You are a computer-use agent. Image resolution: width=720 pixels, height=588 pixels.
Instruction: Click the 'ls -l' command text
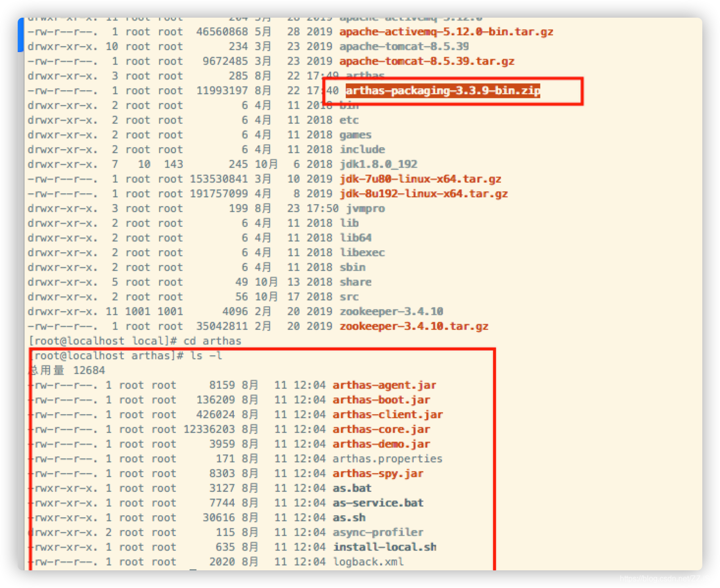(206, 356)
